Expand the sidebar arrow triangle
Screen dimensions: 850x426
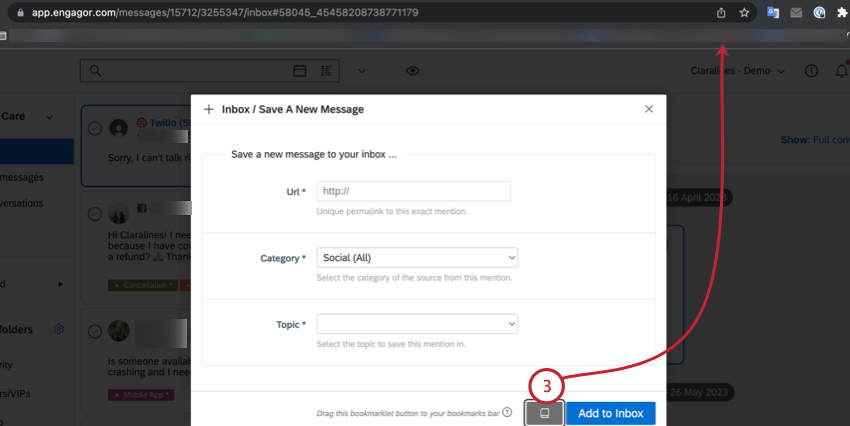(61, 284)
